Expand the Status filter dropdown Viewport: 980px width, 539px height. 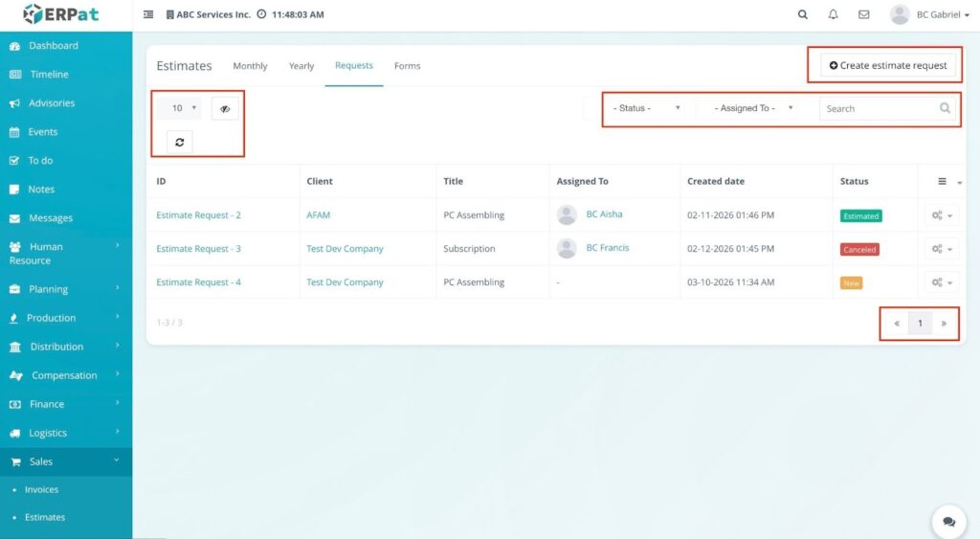(647, 108)
